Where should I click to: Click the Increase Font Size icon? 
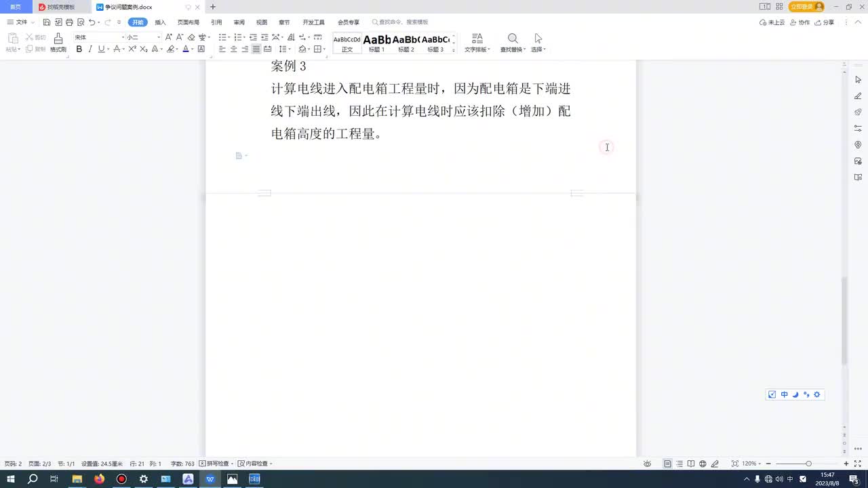pos(169,37)
